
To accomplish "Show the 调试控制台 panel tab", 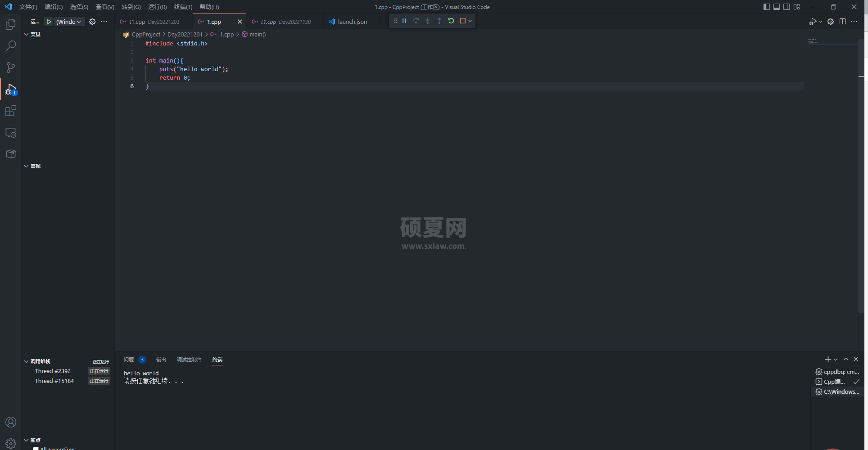I will (x=189, y=360).
